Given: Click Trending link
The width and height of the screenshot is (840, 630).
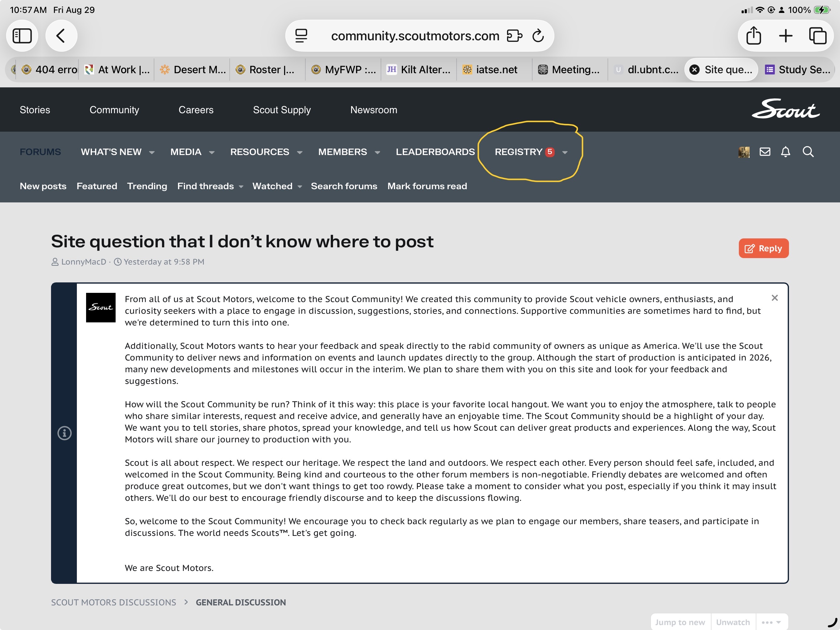Looking at the screenshot, I should click(147, 186).
